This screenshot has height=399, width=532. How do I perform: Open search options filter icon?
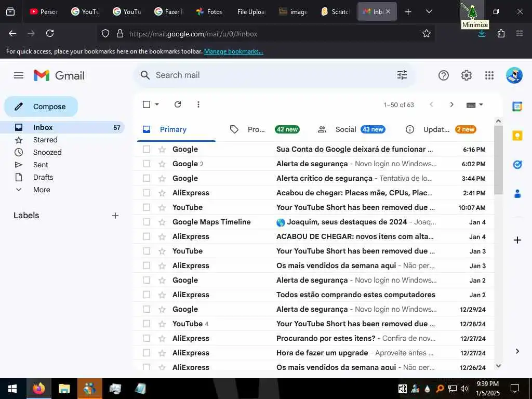402,75
